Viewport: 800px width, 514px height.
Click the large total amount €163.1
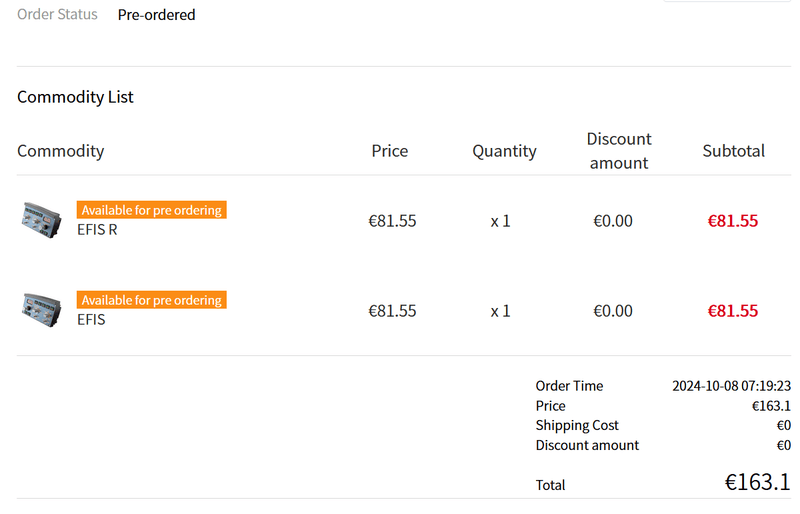[x=758, y=482]
